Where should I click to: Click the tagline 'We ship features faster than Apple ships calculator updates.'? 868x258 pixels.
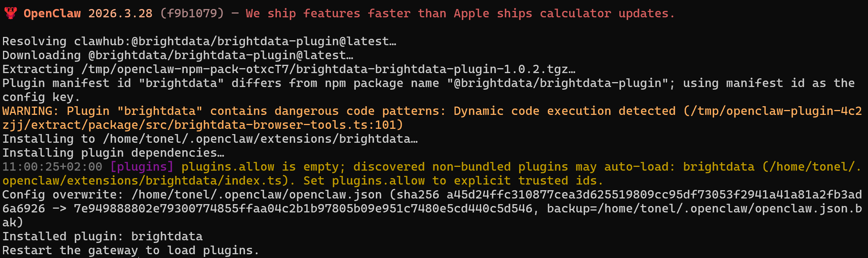click(x=460, y=14)
